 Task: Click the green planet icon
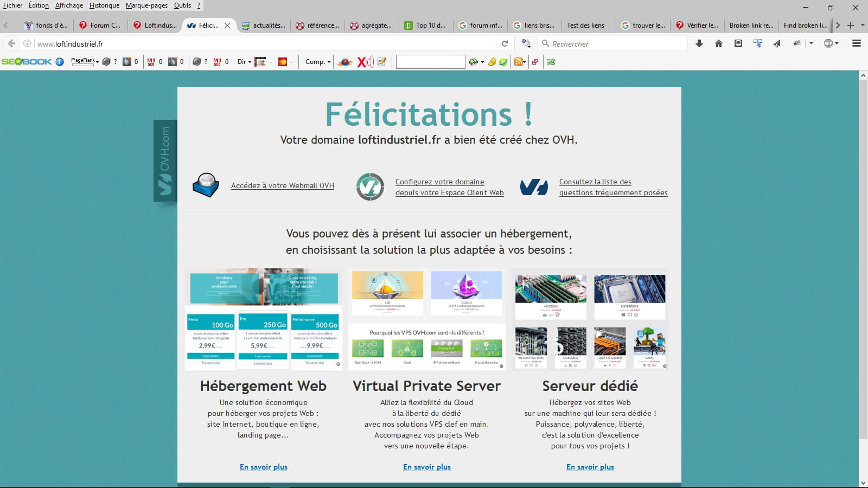[503, 62]
